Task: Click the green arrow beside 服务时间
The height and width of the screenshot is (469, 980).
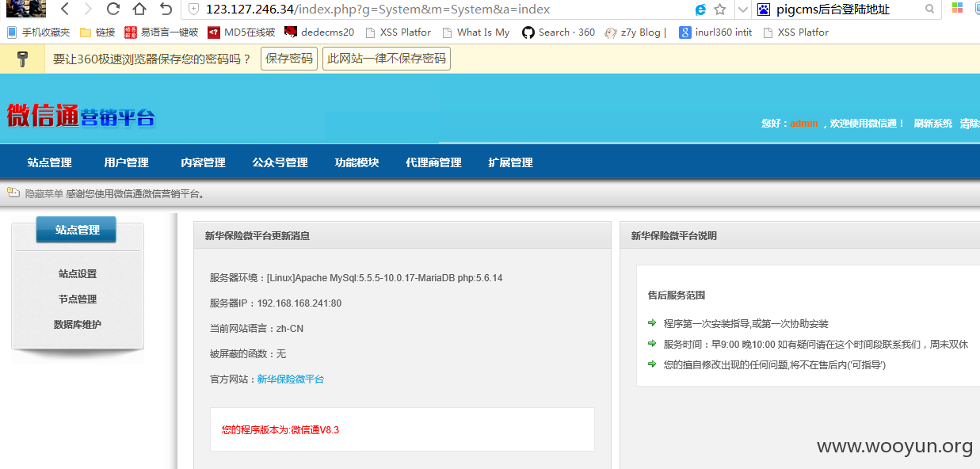Action: (x=652, y=344)
